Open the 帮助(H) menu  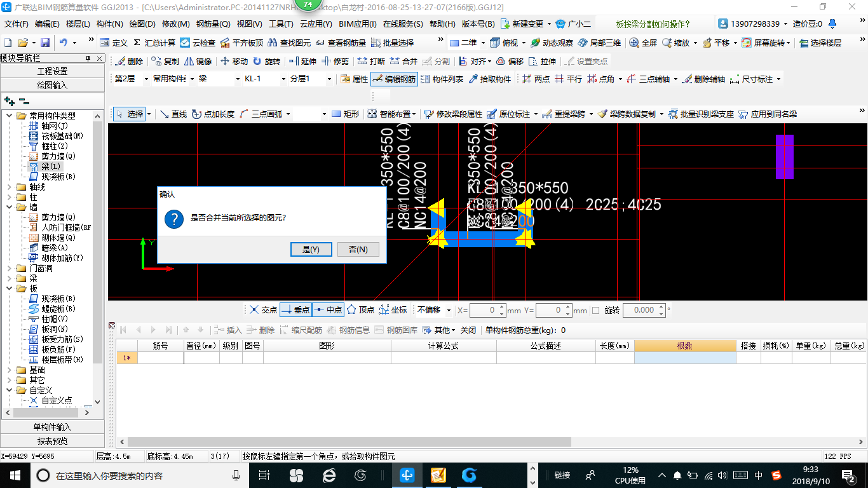[442, 24]
